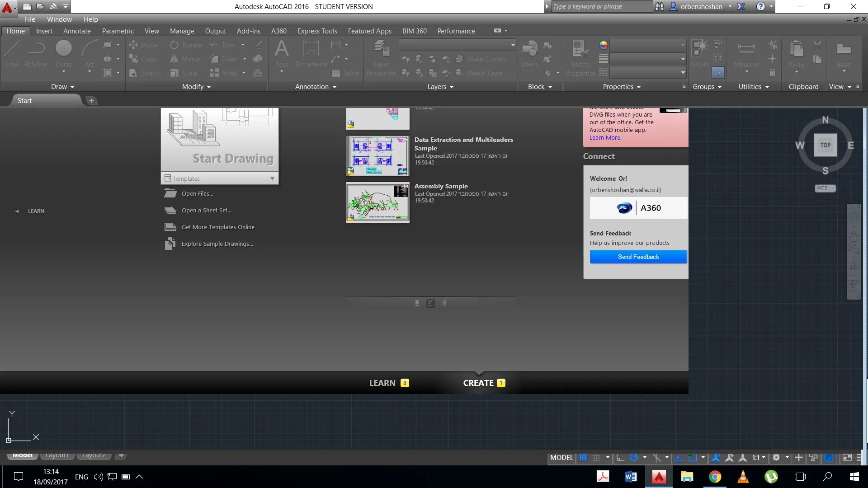Open the Annotate ribbon tab
This screenshot has width=868, height=488.
(x=77, y=31)
